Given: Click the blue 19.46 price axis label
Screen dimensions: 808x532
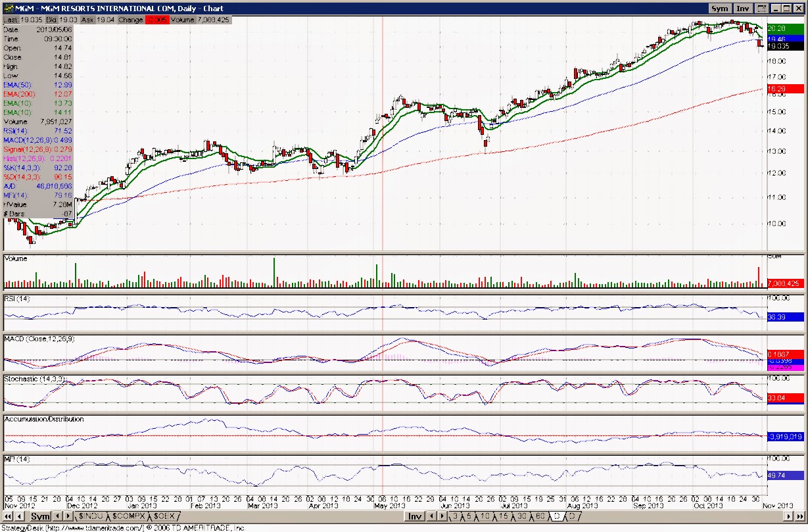Looking at the screenshot, I should click(786, 39).
